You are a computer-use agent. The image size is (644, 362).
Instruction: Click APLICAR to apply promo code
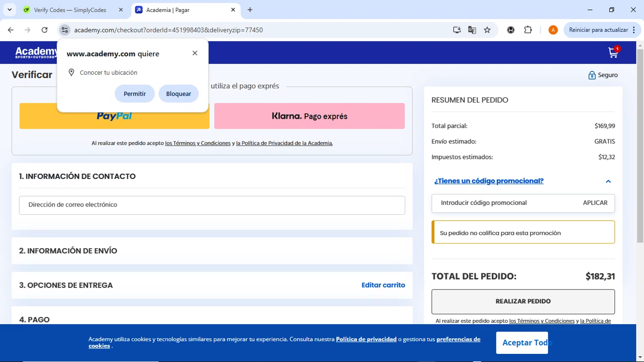click(x=595, y=203)
